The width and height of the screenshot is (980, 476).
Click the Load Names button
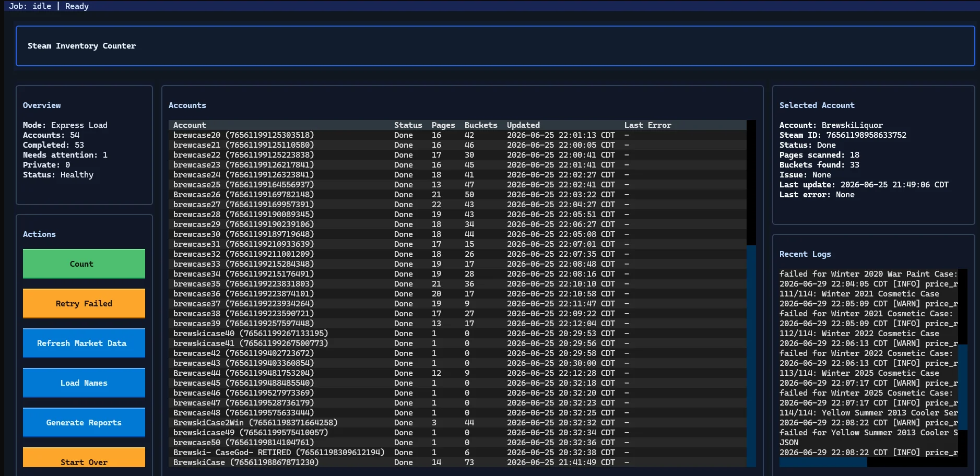click(84, 383)
